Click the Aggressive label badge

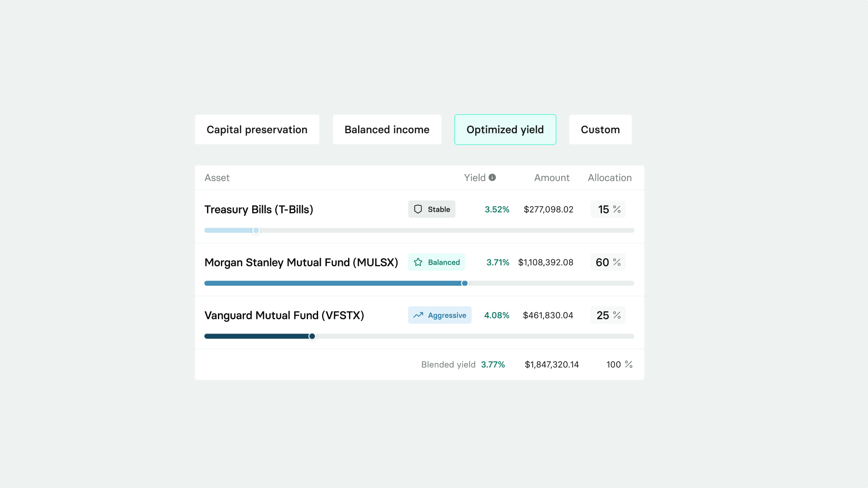click(x=440, y=315)
